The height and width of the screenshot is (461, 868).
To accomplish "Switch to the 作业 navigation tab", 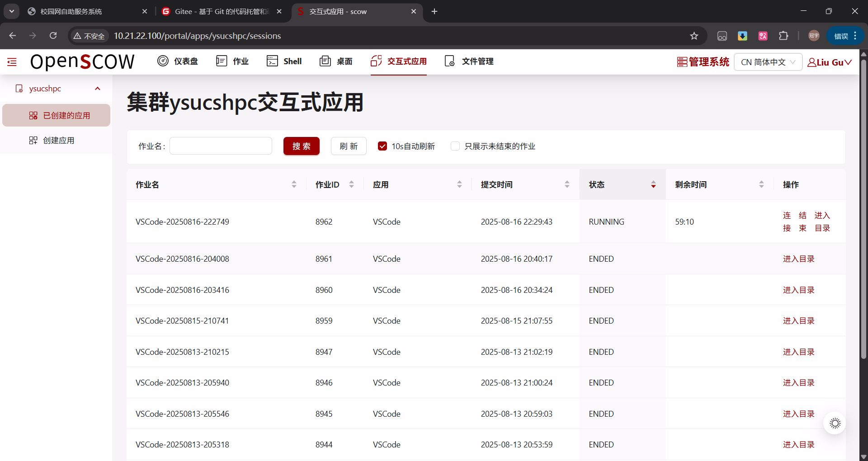I will click(232, 61).
